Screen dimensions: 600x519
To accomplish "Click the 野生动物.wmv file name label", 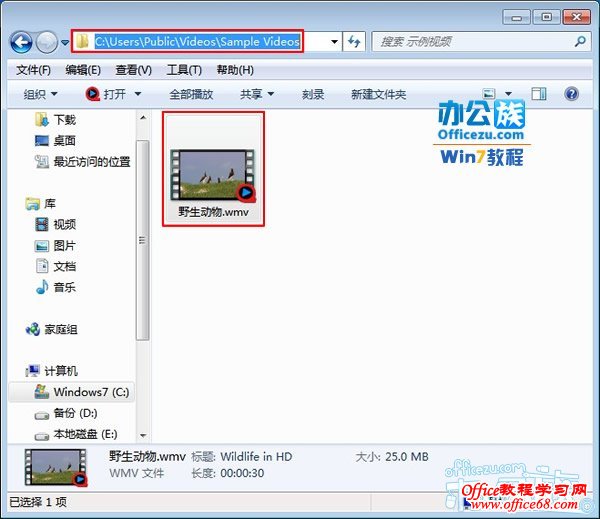I will point(214,212).
